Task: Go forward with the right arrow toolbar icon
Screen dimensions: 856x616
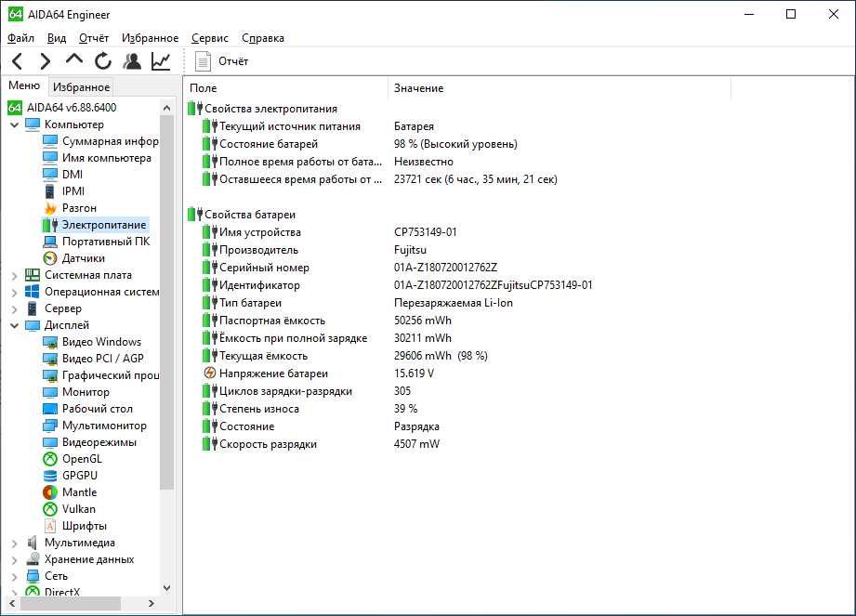Action: (46, 61)
